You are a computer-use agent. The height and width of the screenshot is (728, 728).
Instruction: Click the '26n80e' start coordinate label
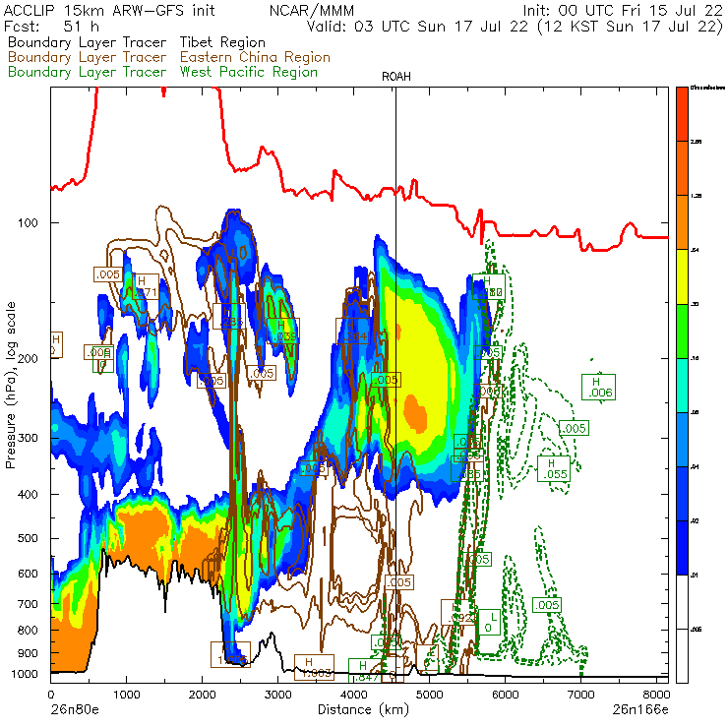click(x=75, y=709)
